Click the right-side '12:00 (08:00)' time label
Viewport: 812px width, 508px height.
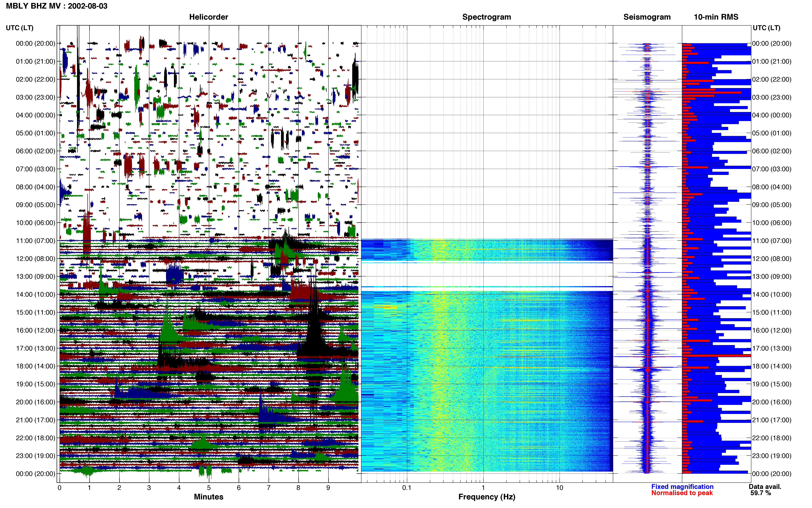[x=772, y=259]
